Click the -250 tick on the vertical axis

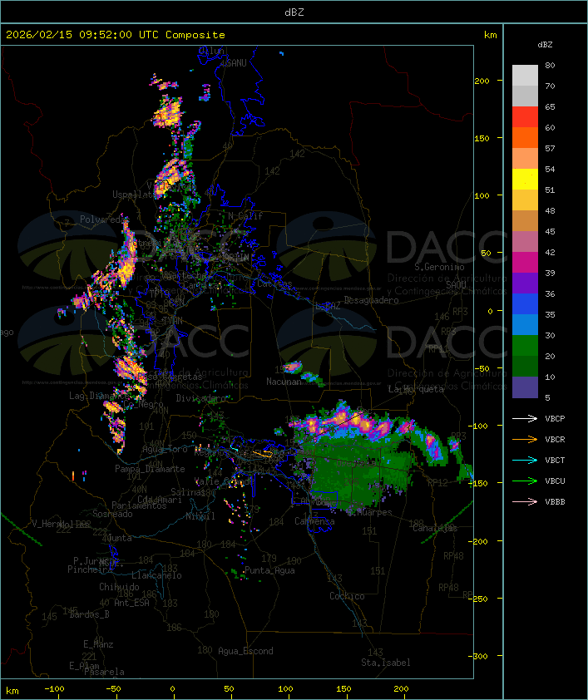[x=480, y=599]
